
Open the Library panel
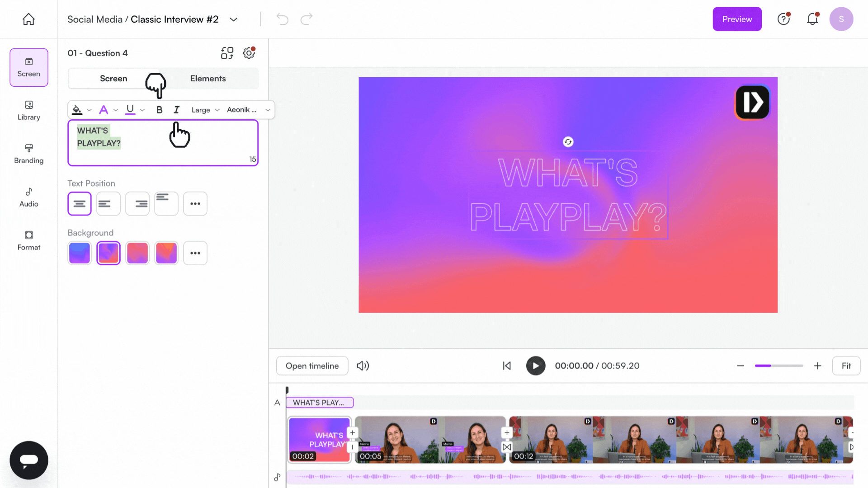[28, 110]
